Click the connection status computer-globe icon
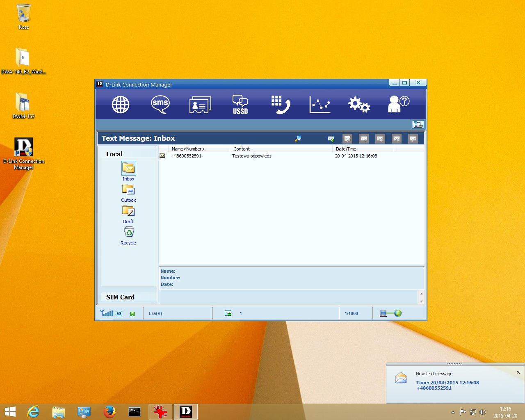The height and width of the screenshot is (420, 525). click(x=391, y=313)
